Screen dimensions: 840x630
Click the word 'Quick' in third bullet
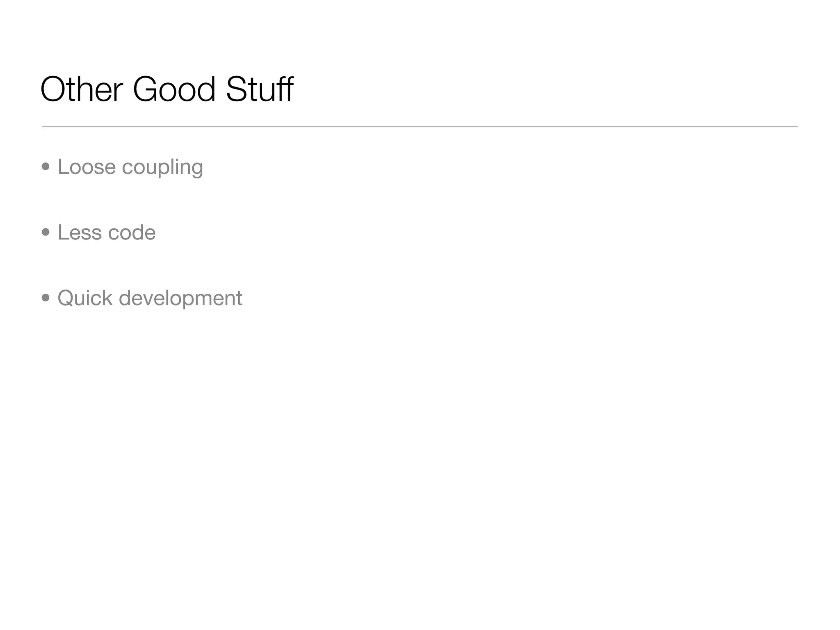[84, 298]
